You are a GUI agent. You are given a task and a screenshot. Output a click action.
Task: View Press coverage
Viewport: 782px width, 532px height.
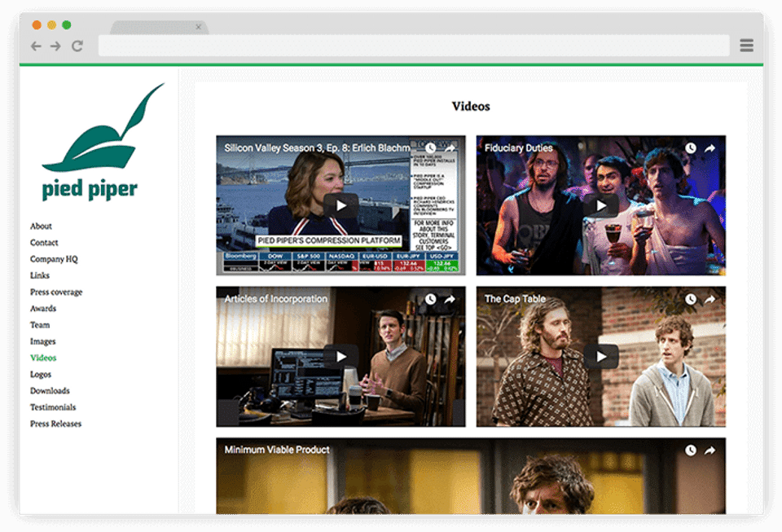(x=56, y=292)
